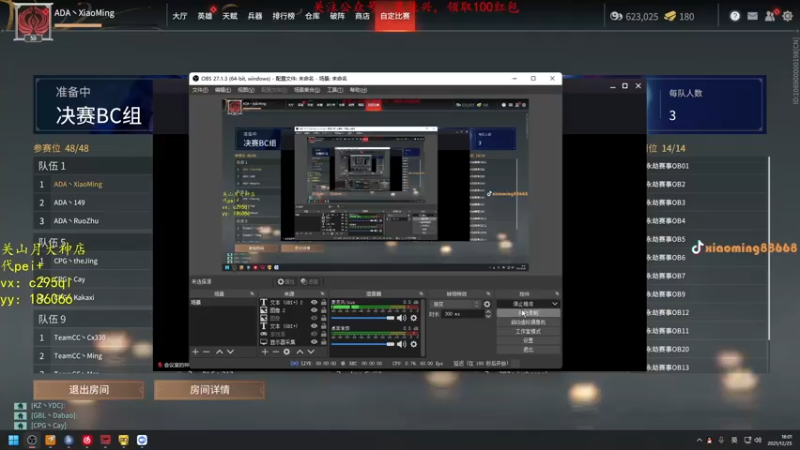Viewport: 800px width, 450px height.
Task: Toggle lock on second 文本 (GDI+) source
Action: pos(323,326)
